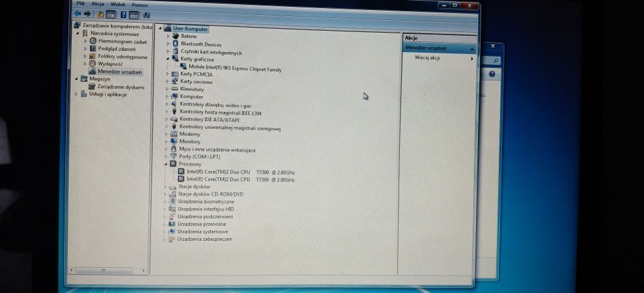Click the Bluetooth Devices icon
This screenshot has height=293, width=644.
[175, 44]
